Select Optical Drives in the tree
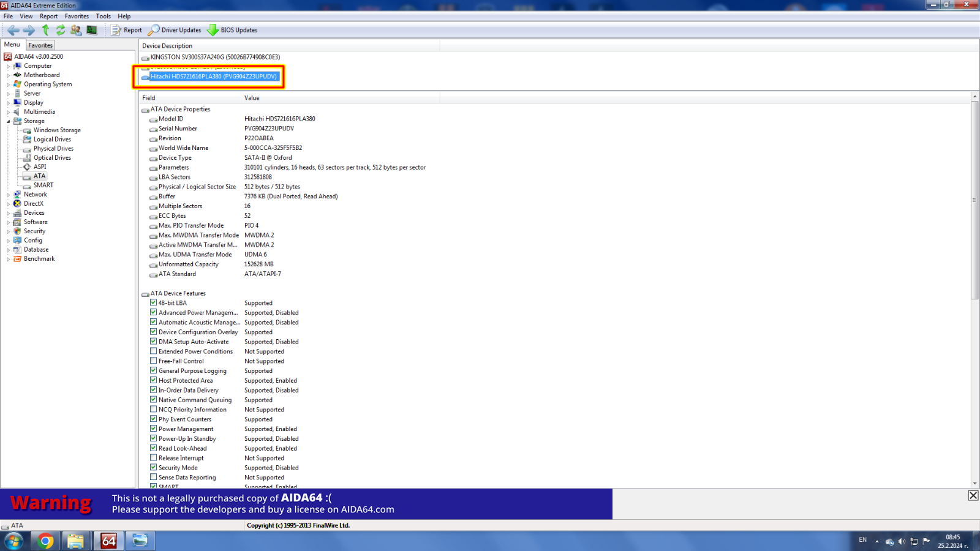The image size is (980, 551). [x=52, y=158]
